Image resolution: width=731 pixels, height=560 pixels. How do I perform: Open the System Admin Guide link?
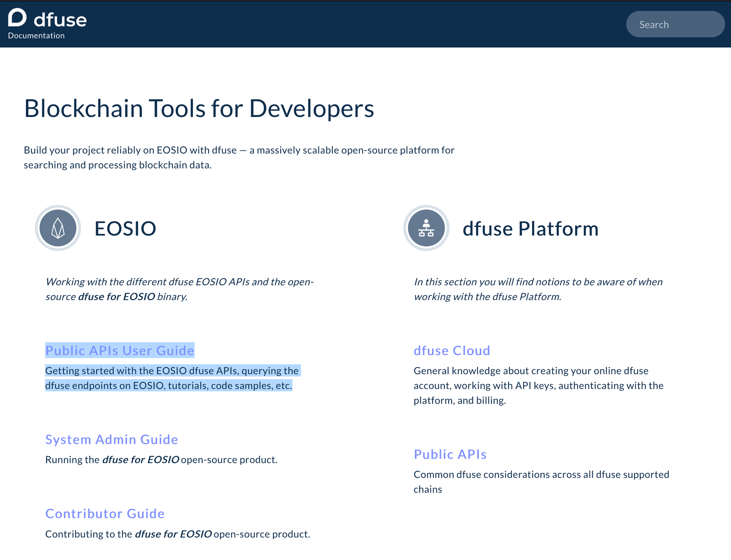click(x=112, y=439)
